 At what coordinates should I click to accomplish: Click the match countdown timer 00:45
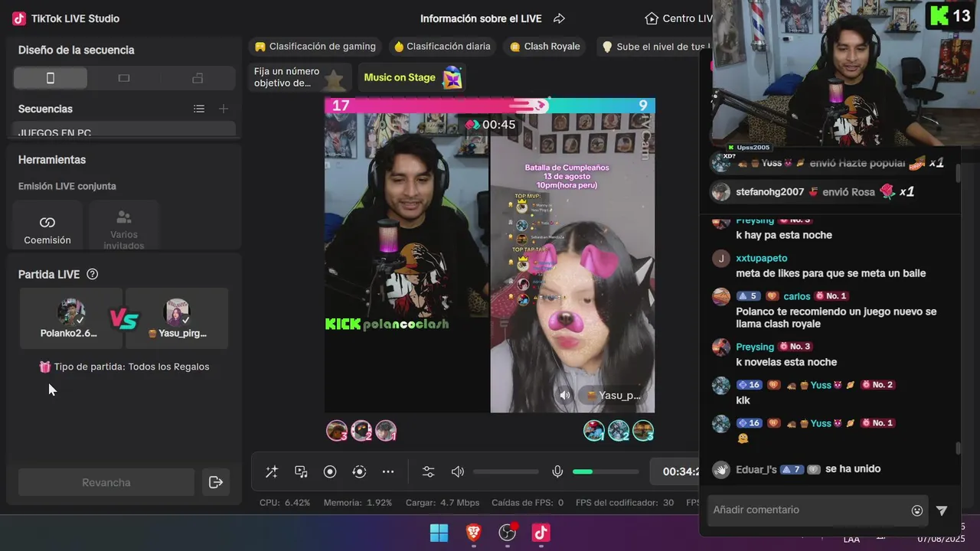point(498,125)
